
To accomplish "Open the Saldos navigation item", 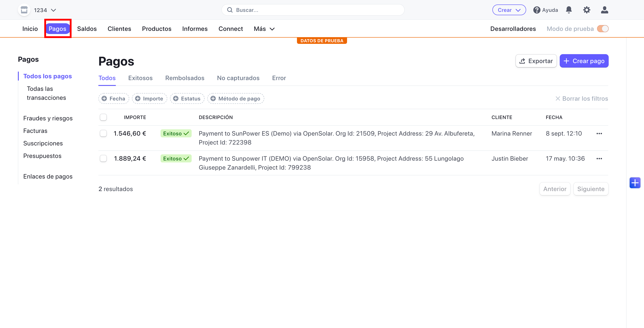I will pyautogui.click(x=87, y=29).
